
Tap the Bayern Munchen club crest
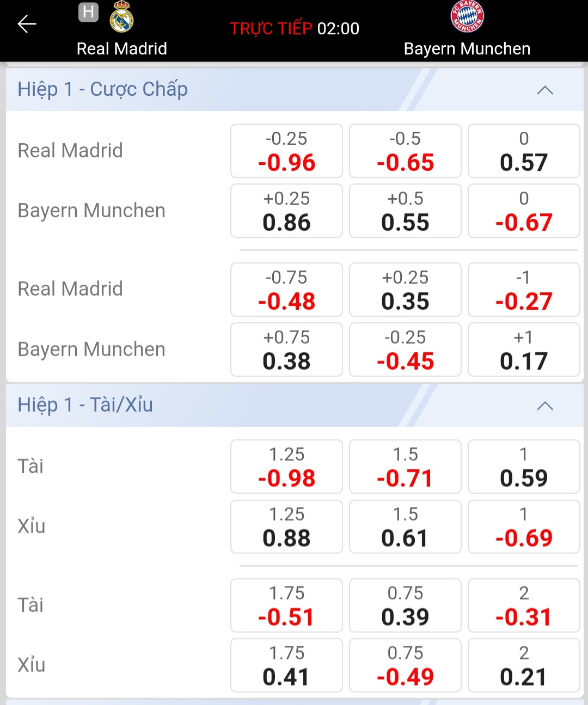467,16
